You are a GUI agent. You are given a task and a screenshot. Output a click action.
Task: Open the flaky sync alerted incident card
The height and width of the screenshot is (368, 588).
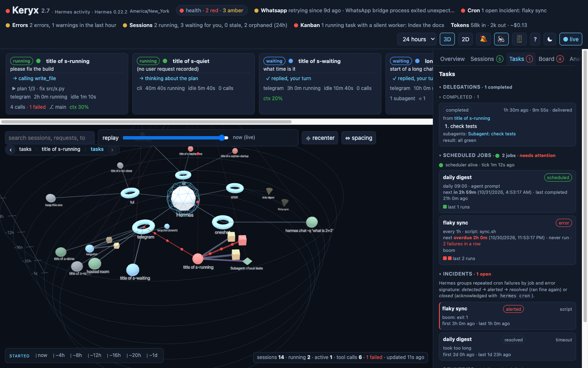508,316
